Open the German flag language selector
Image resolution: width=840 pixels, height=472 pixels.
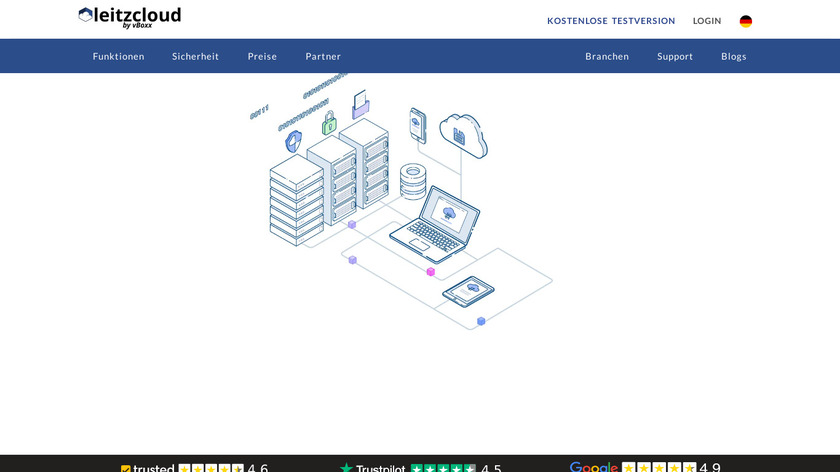pos(746,21)
